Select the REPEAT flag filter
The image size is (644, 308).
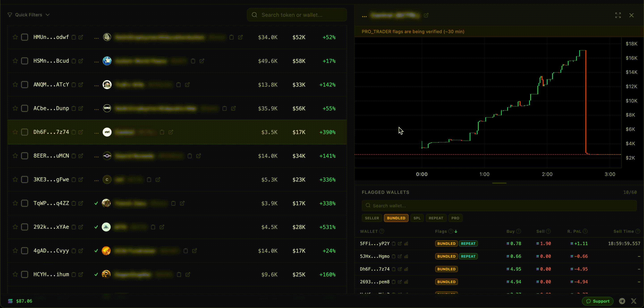(436, 218)
